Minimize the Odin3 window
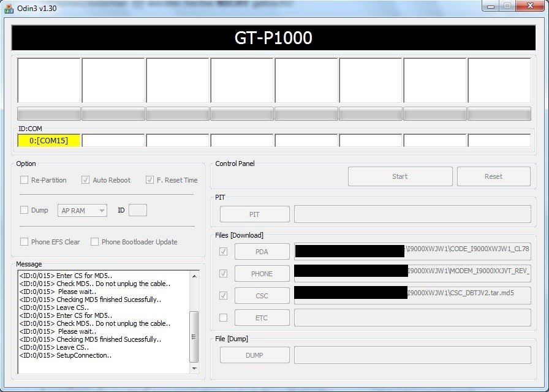The width and height of the screenshot is (549, 392). 491,6
